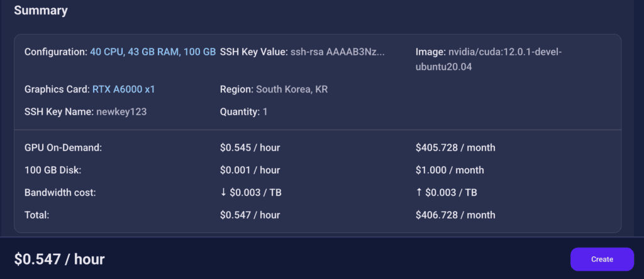644x279 pixels.
Task: Click the 40 CPU, 43 GB RAM configuration link
Action: click(153, 52)
